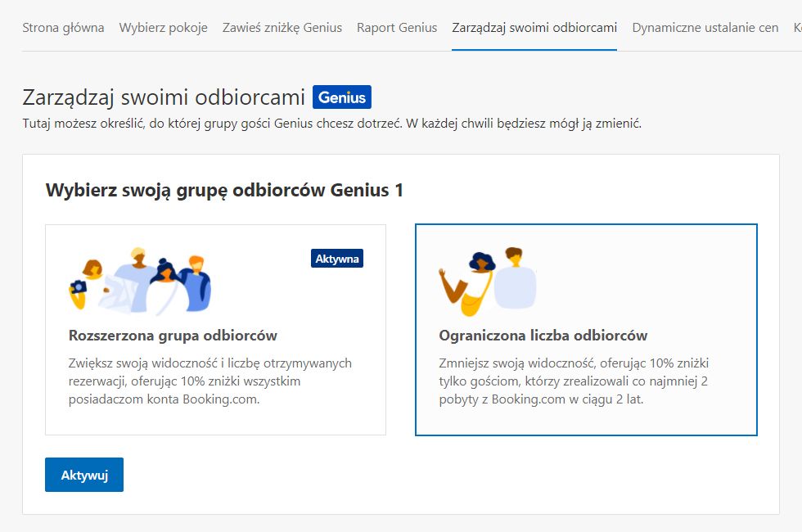The image size is (802, 532).
Task: Click description starting 'Zwiększ swoją widoczność'
Action: (210, 381)
